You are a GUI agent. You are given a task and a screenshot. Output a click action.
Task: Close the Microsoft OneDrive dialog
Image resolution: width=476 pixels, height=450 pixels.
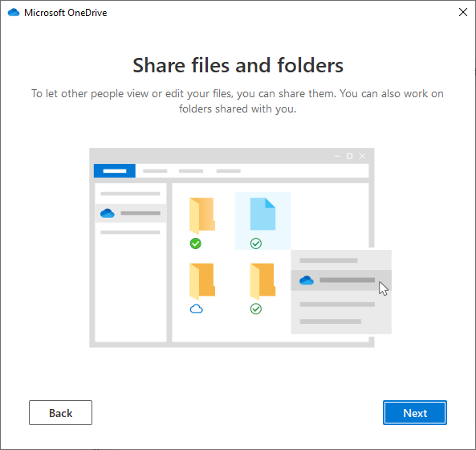pyautogui.click(x=463, y=12)
